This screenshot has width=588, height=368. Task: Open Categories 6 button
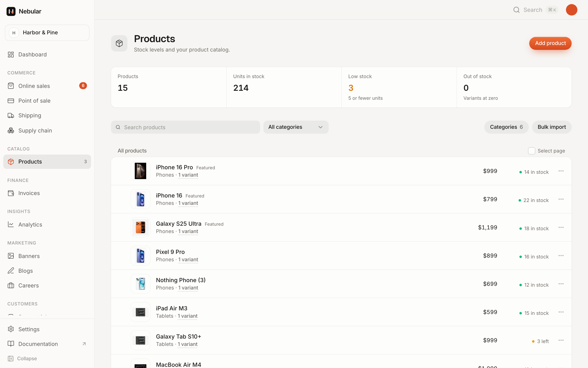(x=506, y=127)
